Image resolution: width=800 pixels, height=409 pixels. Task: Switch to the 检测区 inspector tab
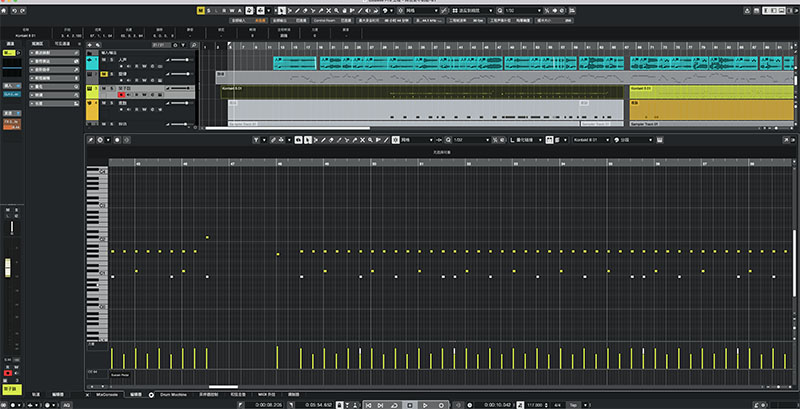[38, 44]
